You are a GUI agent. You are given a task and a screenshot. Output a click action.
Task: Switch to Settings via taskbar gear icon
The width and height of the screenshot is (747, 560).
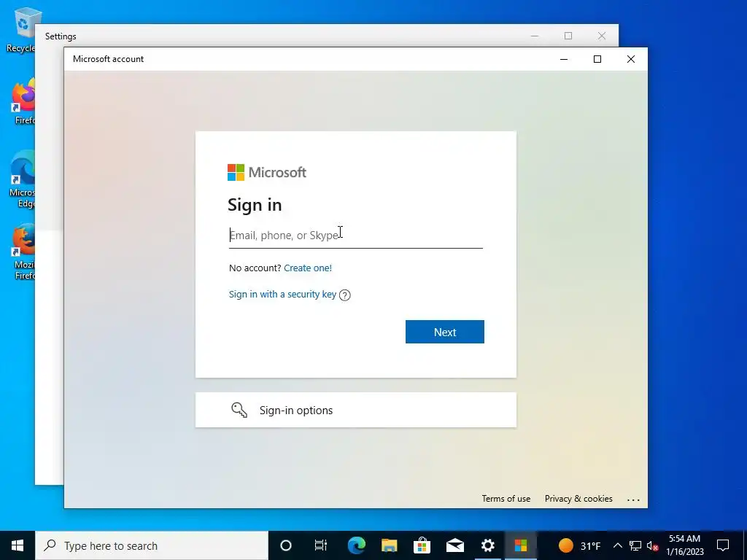pos(488,545)
